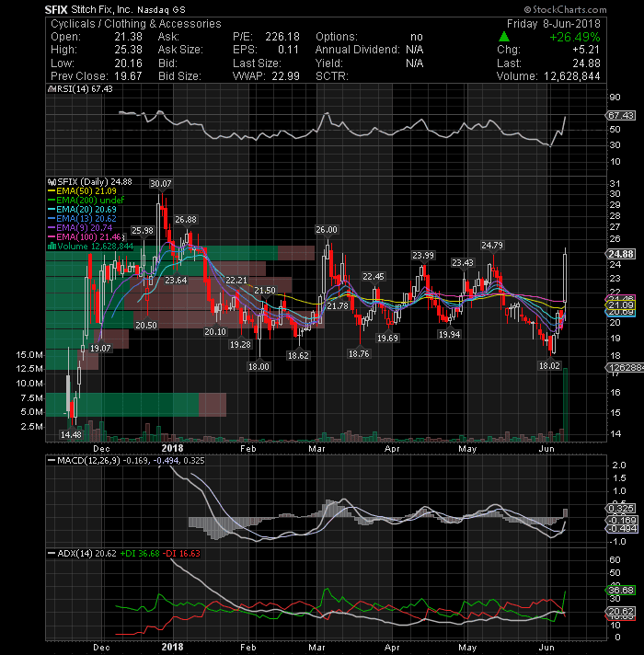644x655 pixels.
Task: Click the 22.21 price label
Action: click(236, 280)
